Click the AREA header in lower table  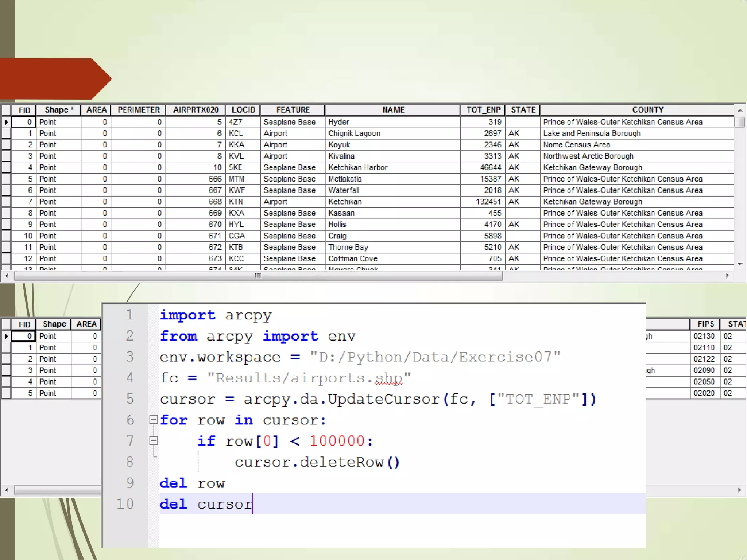[x=86, y=324]
